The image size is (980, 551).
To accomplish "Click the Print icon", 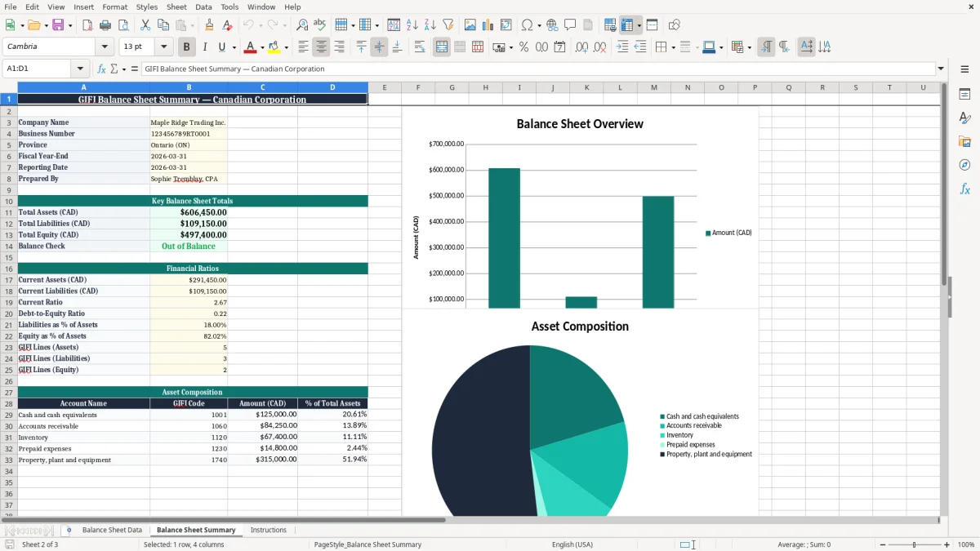I will click(x=105, y=25).
